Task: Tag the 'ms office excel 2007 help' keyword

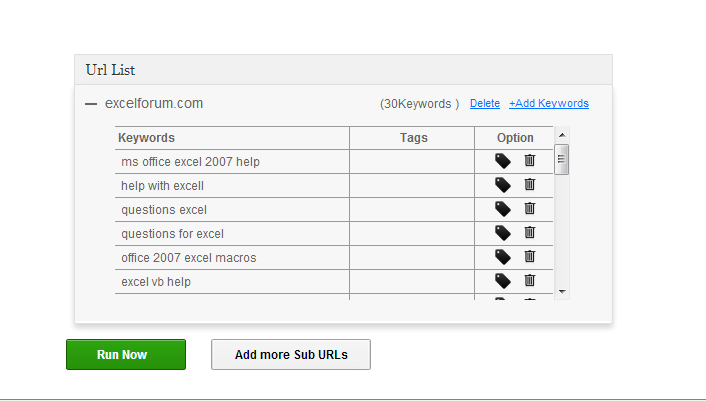Action: click(502, 161)
